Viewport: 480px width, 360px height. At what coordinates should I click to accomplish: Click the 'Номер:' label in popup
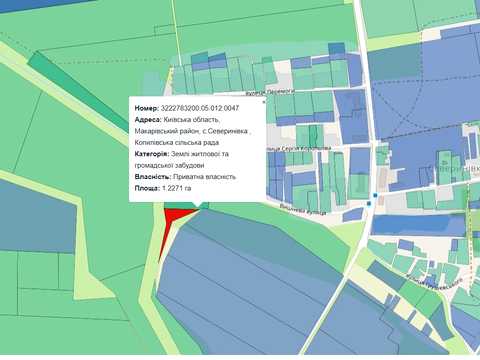(x=147, y=108)
